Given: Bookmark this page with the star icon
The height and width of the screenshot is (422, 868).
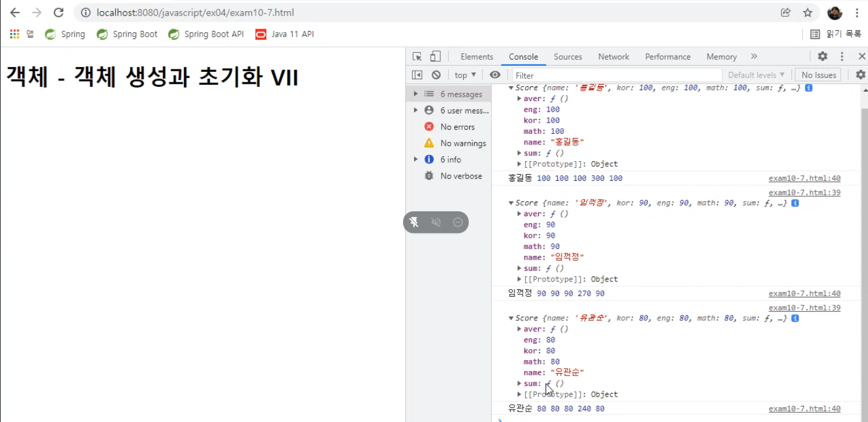Looking at the screenshot, I should click(807, 12).
